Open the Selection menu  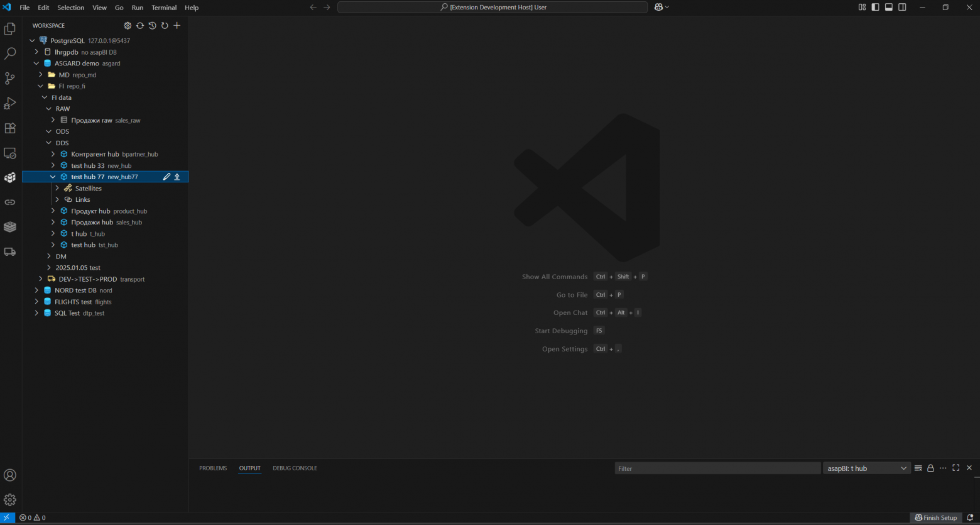point(71,8)
